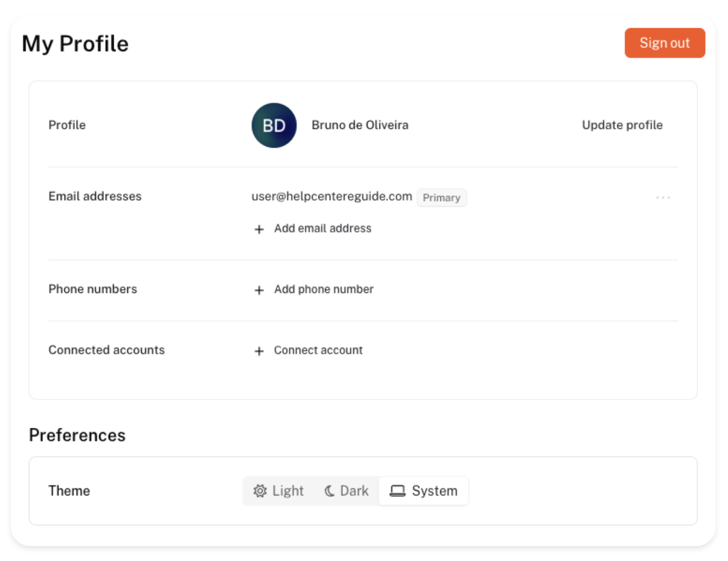728x561 pixels.
Task: Click the moon icon for Dark theme
Action: [x=329, y=491]
